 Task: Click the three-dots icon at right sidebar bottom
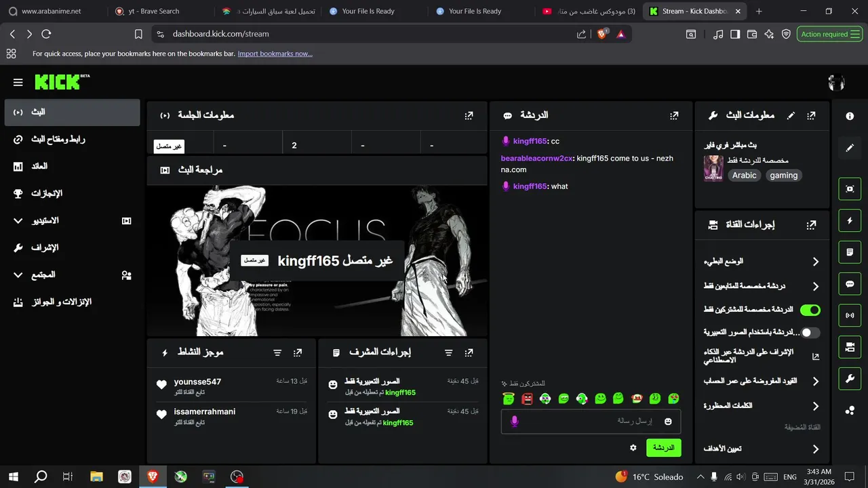(850, 410)
